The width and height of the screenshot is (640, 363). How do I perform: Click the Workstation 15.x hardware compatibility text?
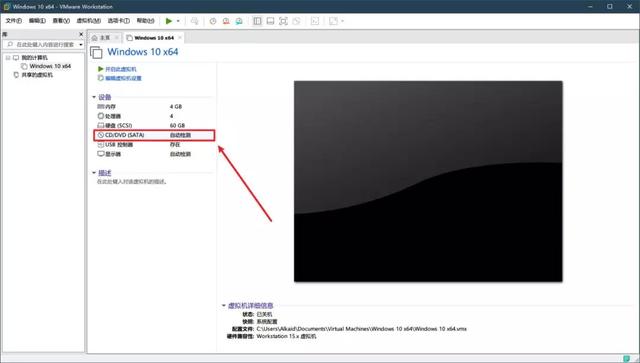coord(286,336)
